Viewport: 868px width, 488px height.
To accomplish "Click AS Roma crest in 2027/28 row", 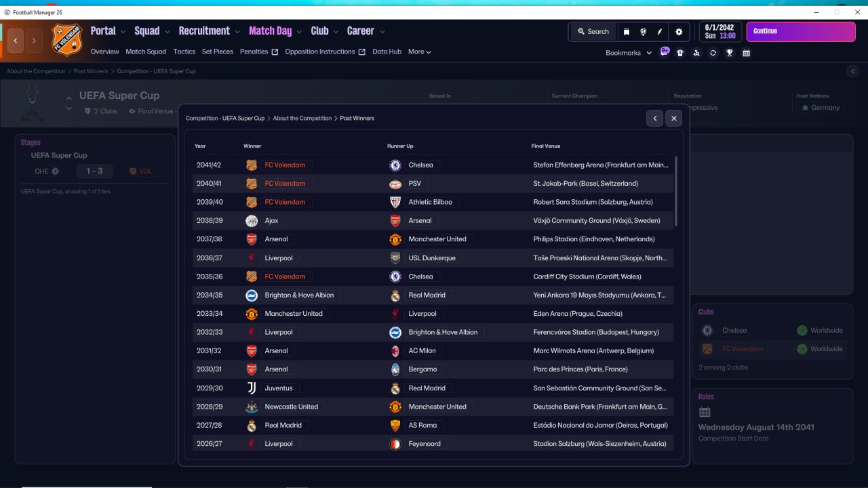I will (395, 426).
